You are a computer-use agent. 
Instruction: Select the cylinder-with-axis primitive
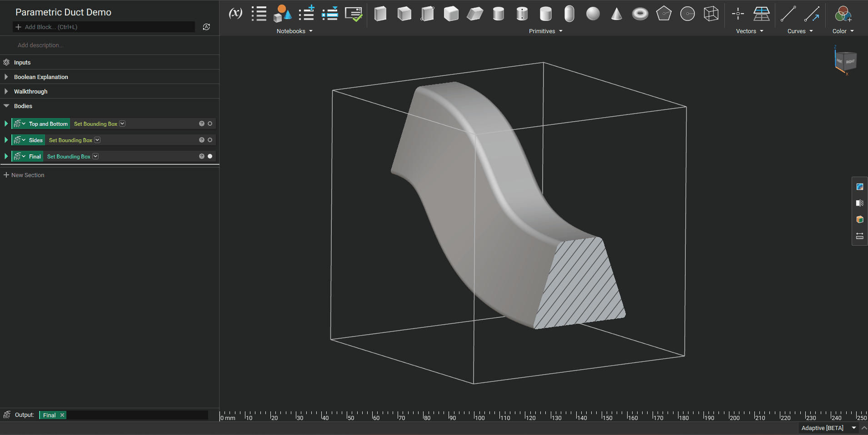pyautogui.click(x=522, y=14)
